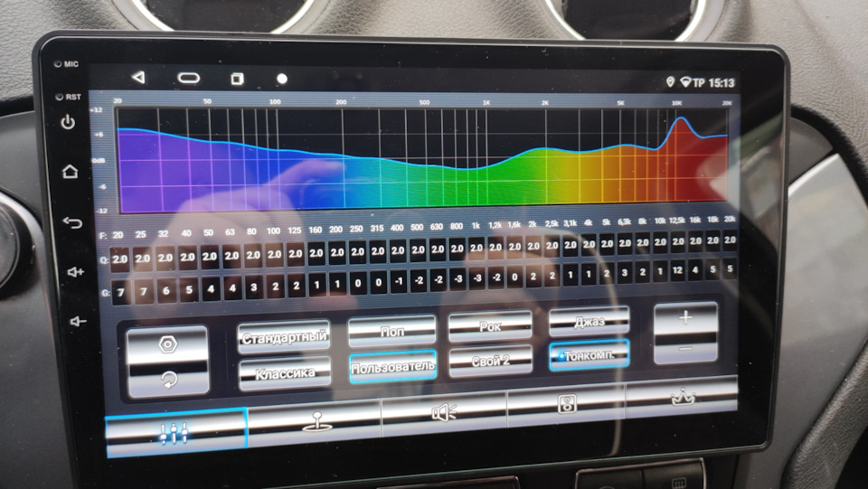868x489 pixels.
Task: Select the gain cell under 16k
Action: coord(695,270)
